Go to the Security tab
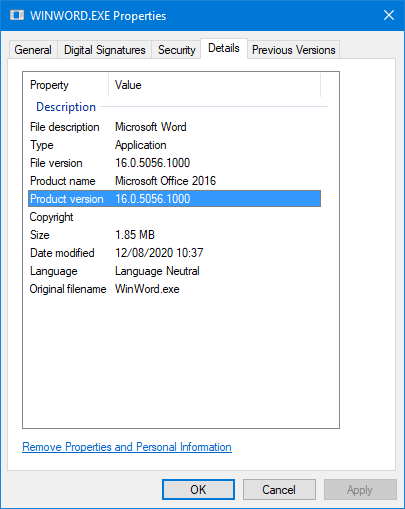 [x=176, y=50]
